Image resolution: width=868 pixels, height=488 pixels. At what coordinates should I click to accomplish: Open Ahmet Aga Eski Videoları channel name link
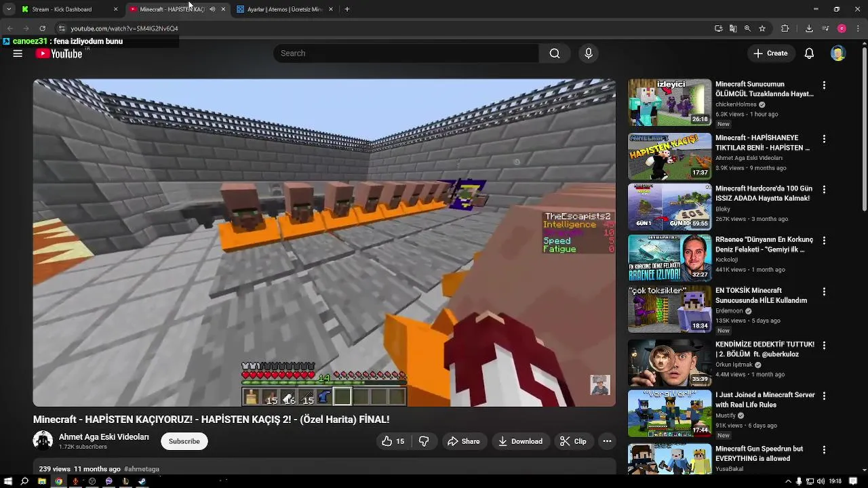[104, 437]
